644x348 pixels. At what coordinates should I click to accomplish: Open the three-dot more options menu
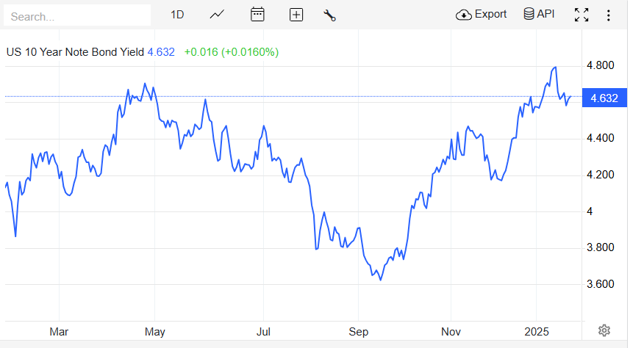[608, 15]
